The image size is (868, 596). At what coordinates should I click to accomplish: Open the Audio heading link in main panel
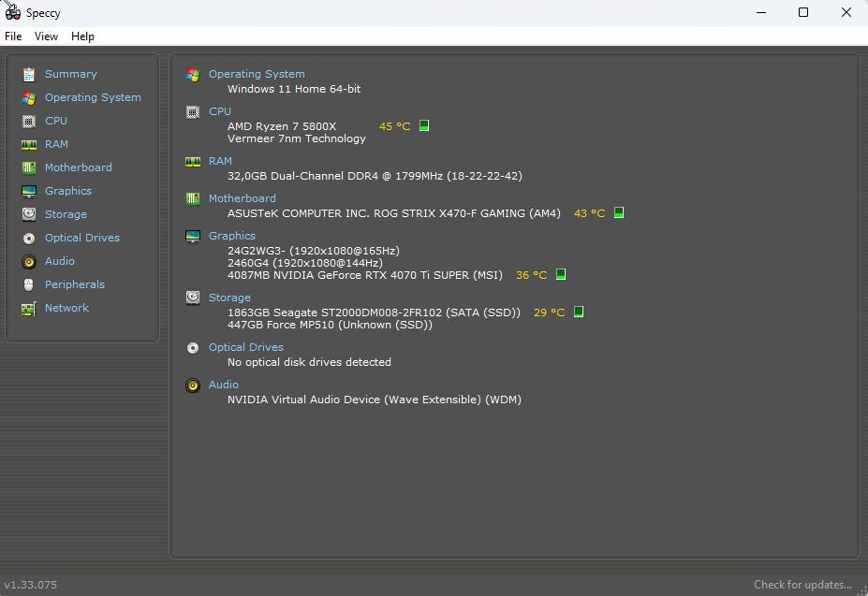click(224, 385)
